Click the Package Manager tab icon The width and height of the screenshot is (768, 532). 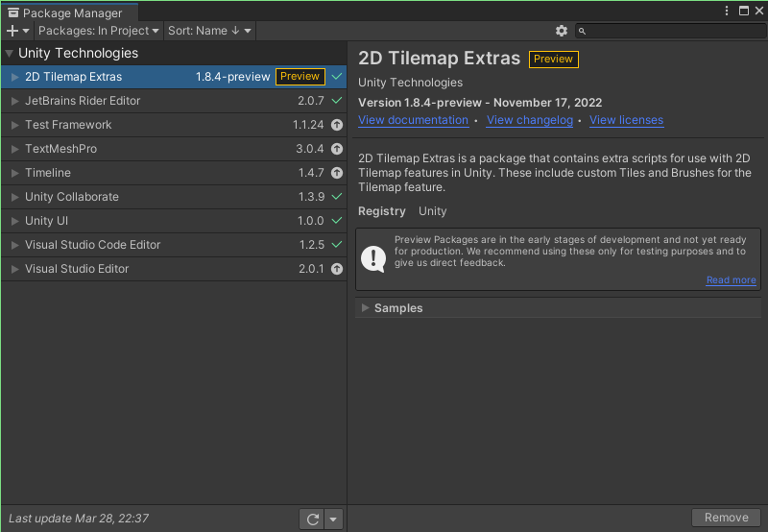13,12
